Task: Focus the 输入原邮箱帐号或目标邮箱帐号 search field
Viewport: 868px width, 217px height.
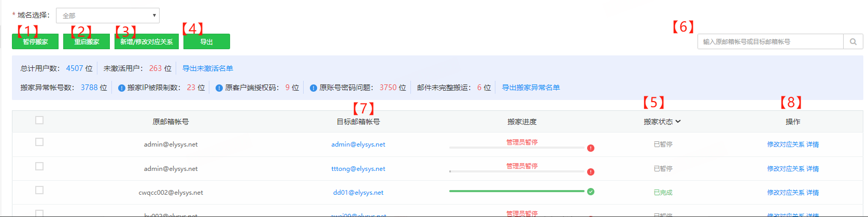Action: [771, 41]
